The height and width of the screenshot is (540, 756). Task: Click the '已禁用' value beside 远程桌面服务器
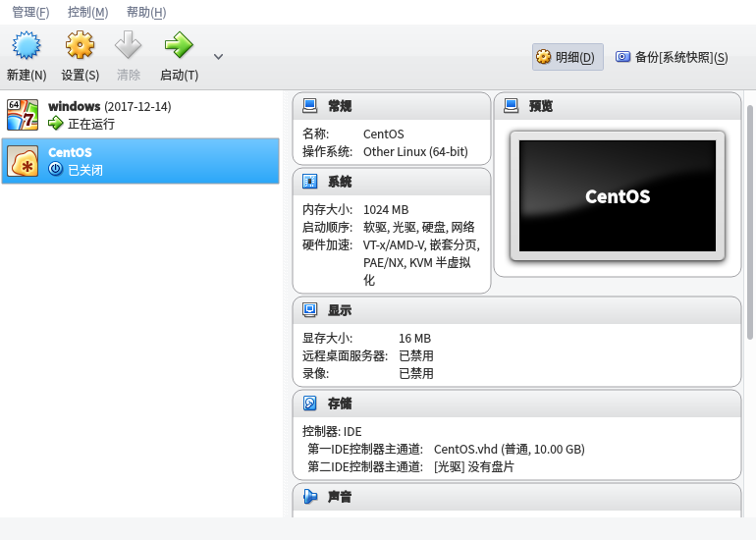[x=416, y=355]
